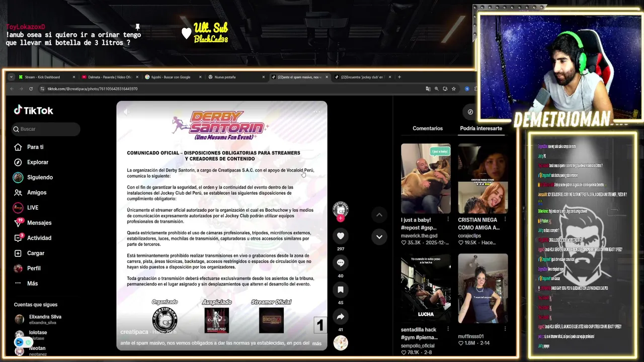Open CRISTIAN NIEGA video thumbnail
This screenshot has height=362, width=644.
pyautogui.click(x=483, y=178)
